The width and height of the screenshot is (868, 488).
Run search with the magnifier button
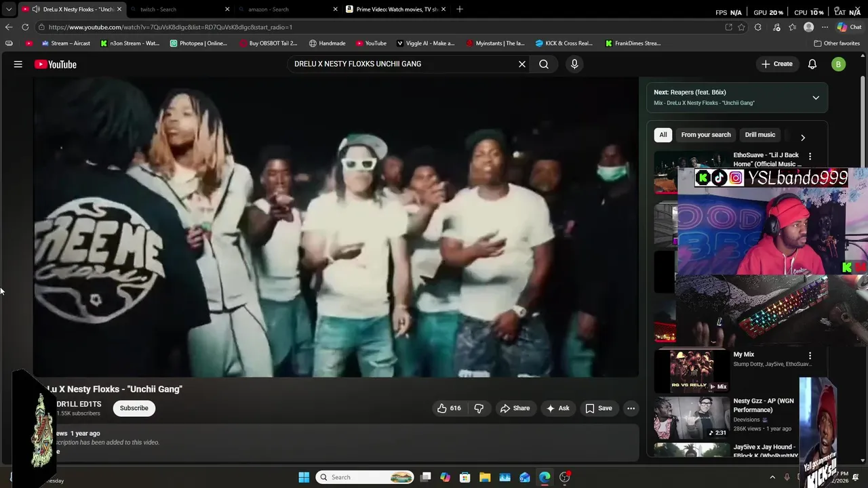click(544, 64)
